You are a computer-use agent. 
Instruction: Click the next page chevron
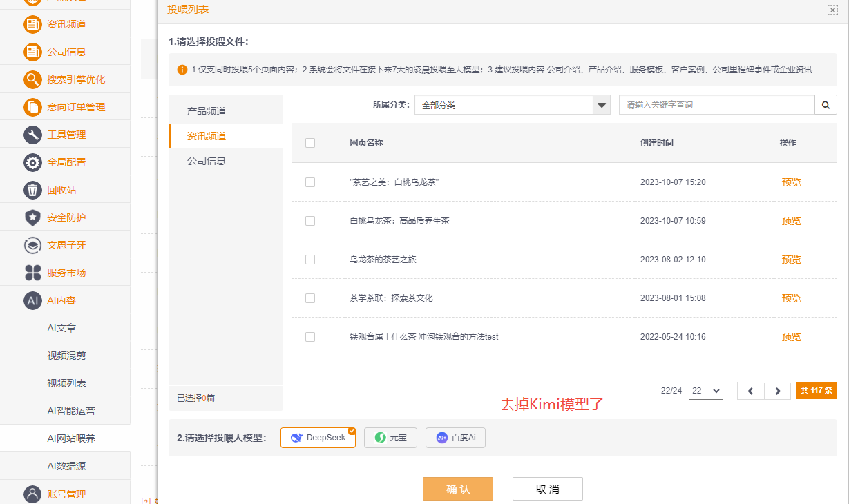coord(778,390)
